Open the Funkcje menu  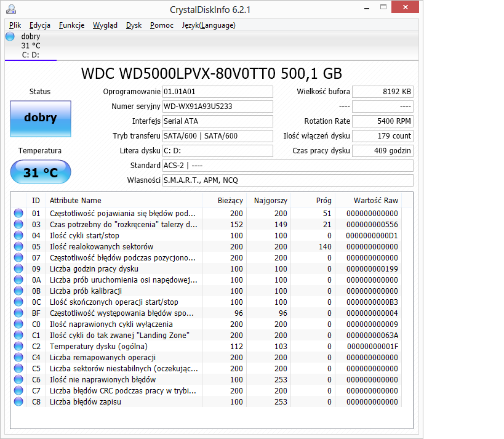pos(71,25)
